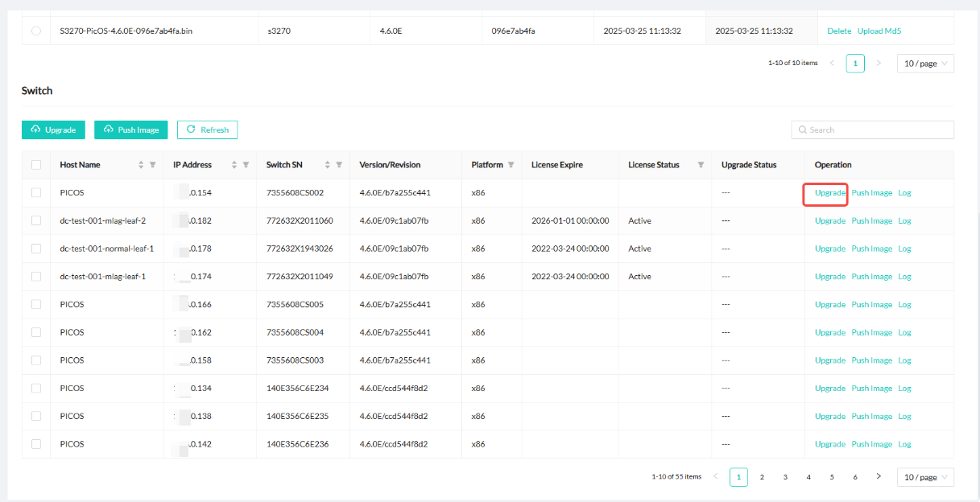980x502 pixels.
Task: Open the License Status filter icon
Action: pos(701,165)
